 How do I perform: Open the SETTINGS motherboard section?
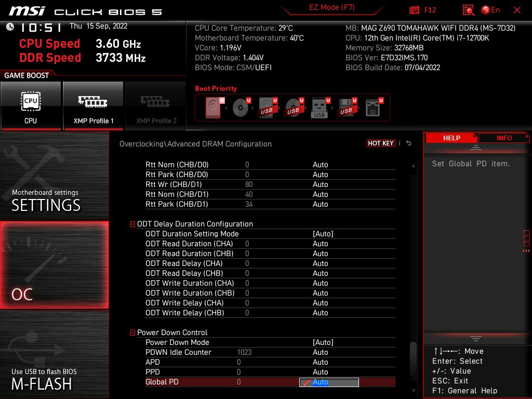54,176
